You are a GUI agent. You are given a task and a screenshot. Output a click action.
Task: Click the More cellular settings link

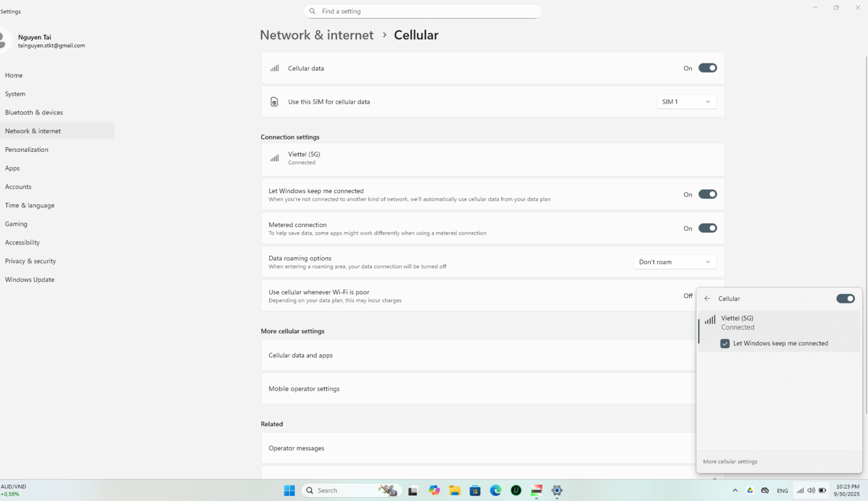coord(730,461)
